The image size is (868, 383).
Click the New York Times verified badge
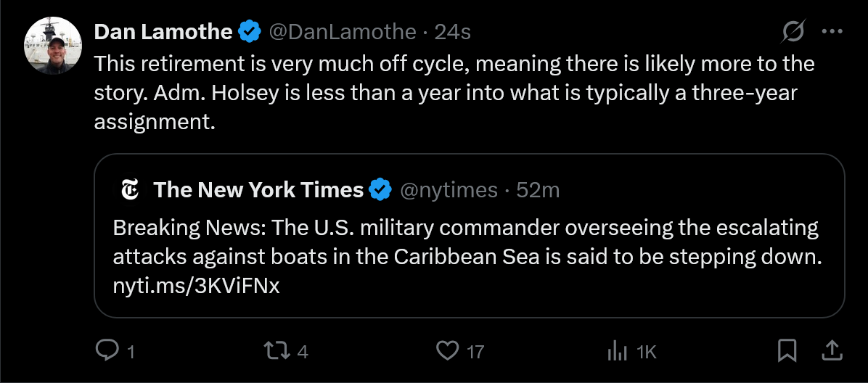pyautogui.click(x=380, y=190)
